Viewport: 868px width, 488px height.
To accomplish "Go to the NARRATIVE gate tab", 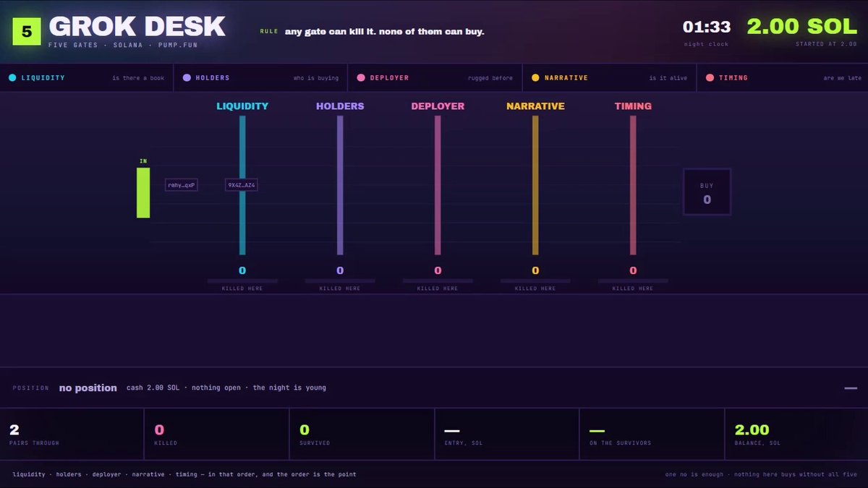I will 610,78.
